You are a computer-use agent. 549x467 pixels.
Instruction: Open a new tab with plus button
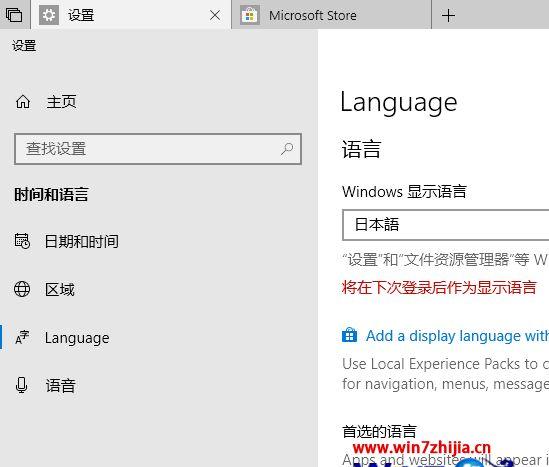tap(448, 15)
